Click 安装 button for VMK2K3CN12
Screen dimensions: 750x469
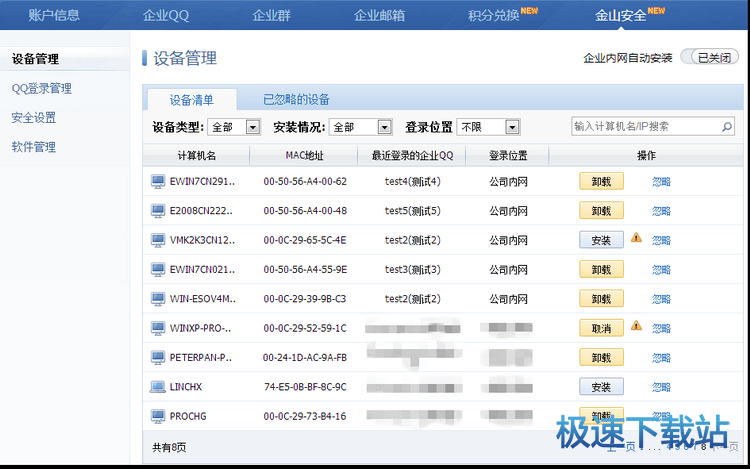click(x=601, y=240)
